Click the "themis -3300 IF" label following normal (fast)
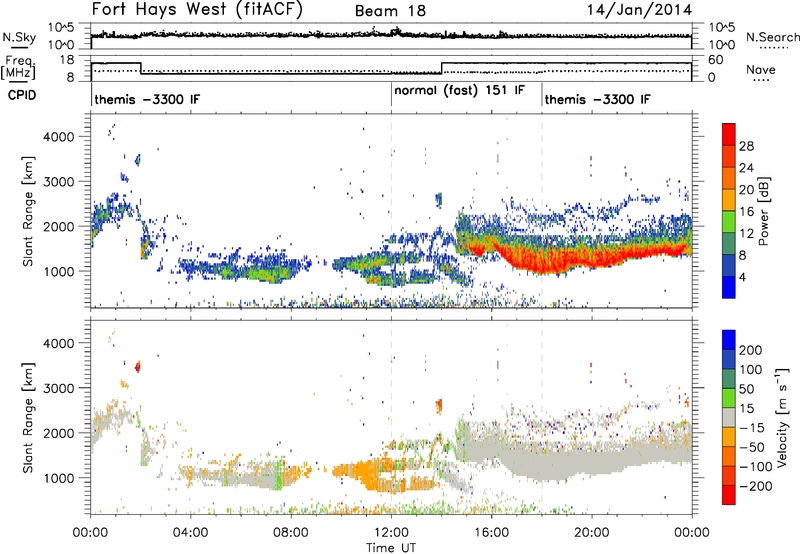This screenshot has height=554, width=800. pos(597,99)
